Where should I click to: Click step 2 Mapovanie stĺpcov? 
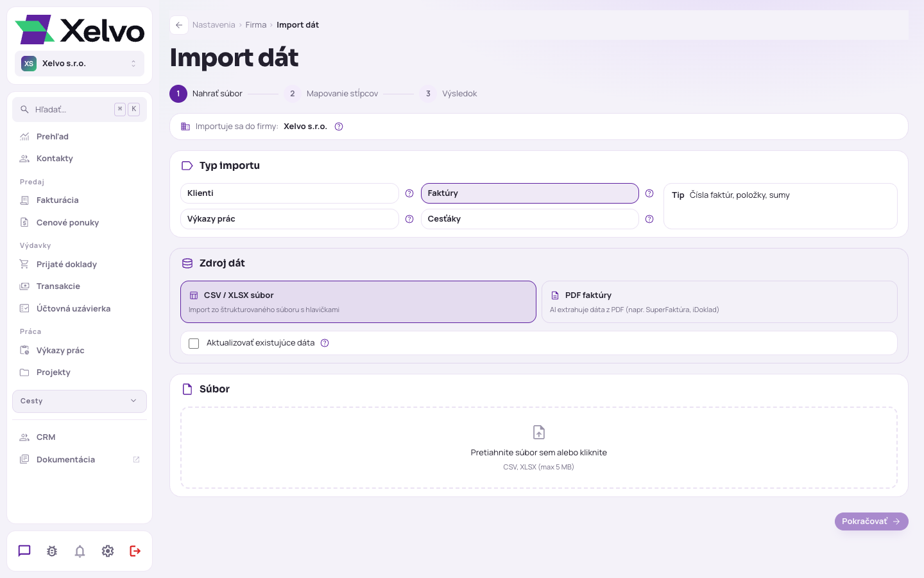pos(331,94)
